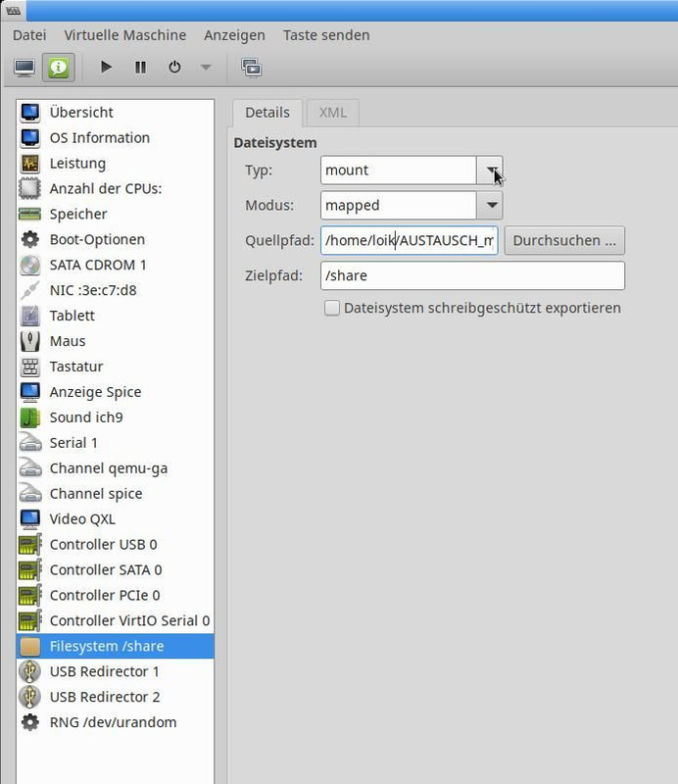Select the Anzahl der CPUs chip icon
678x784 pixels.
(30, 189)
